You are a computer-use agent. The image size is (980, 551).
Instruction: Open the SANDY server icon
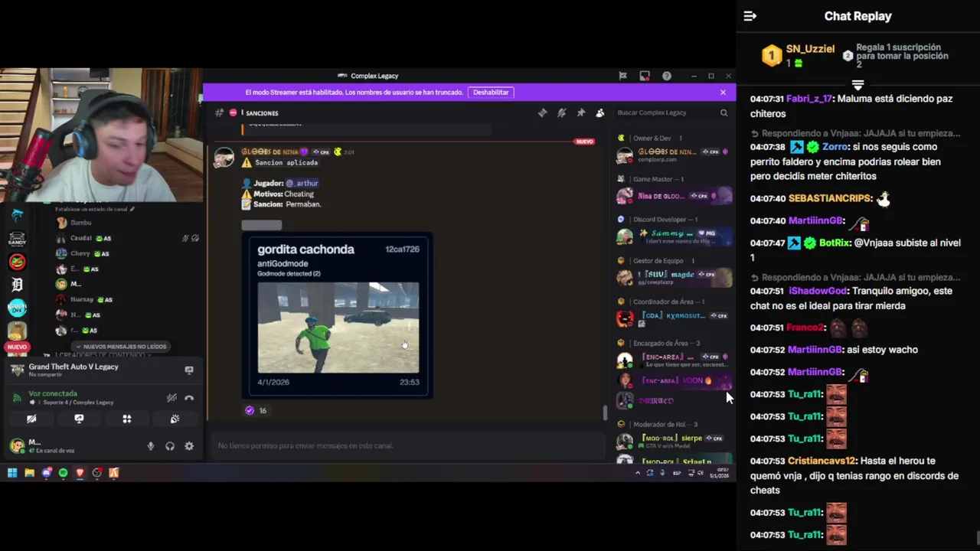[17, 240]
